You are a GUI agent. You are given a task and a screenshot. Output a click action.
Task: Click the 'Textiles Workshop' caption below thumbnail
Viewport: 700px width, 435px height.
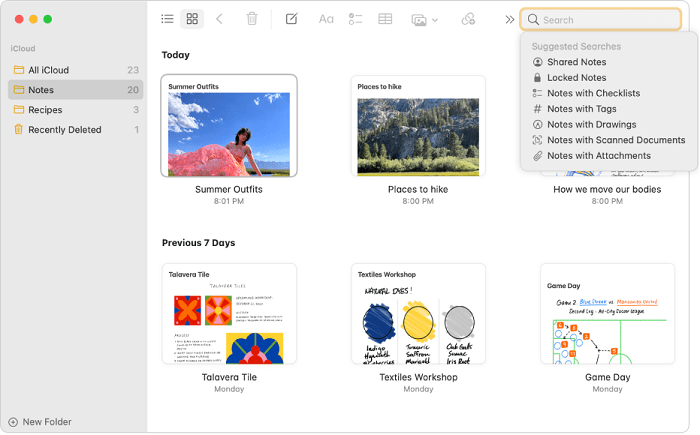pos(418,377)
